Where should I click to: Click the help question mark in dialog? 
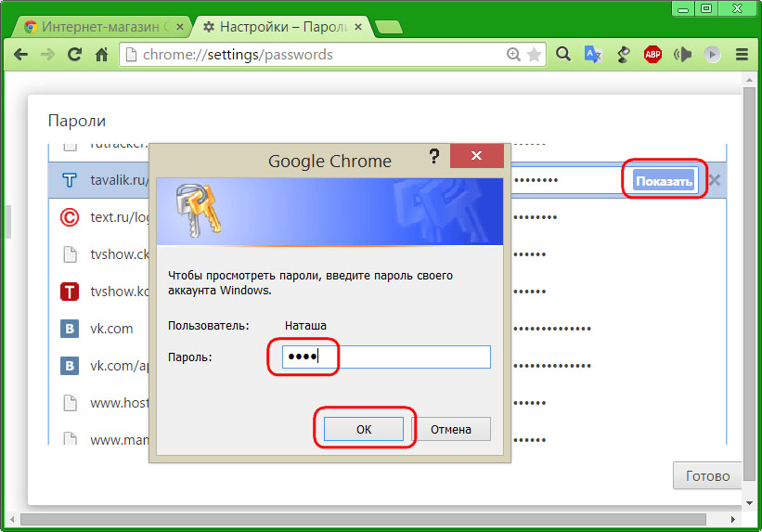[434, 157]
